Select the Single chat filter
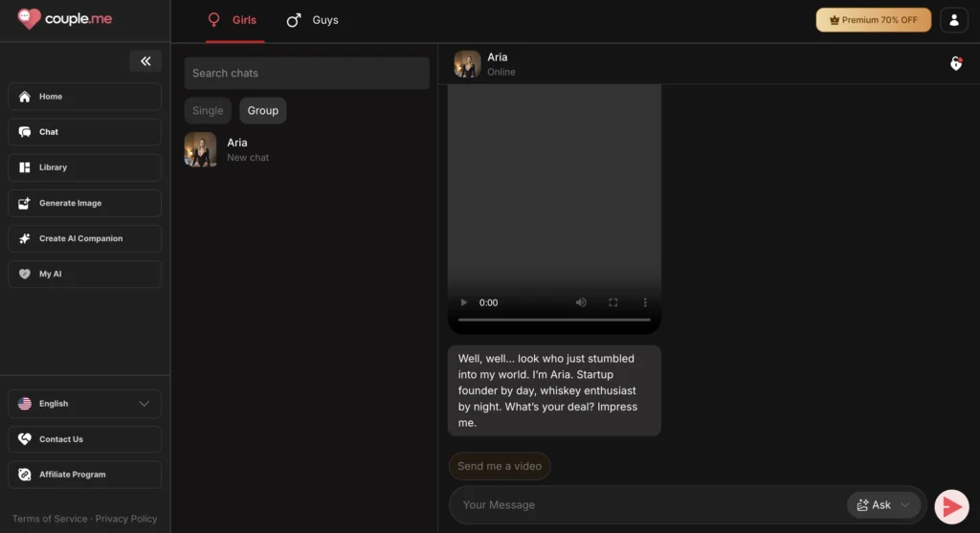The height and width of the screenshot is (533, 980). coord(208,111)
